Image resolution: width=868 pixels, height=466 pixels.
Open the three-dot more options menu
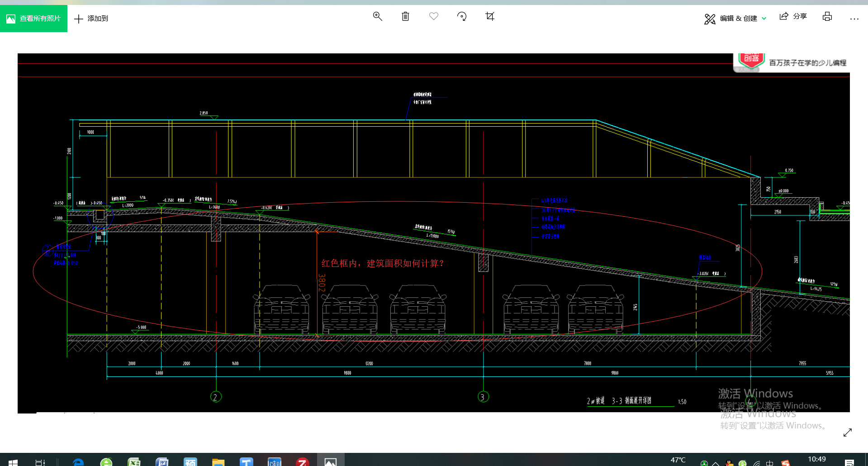tap(854, 19)
